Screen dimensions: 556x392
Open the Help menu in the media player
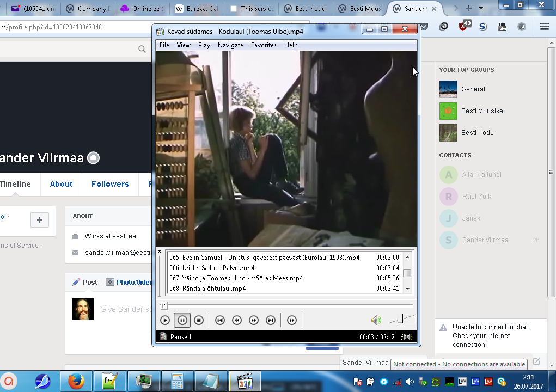pos(291,45)
